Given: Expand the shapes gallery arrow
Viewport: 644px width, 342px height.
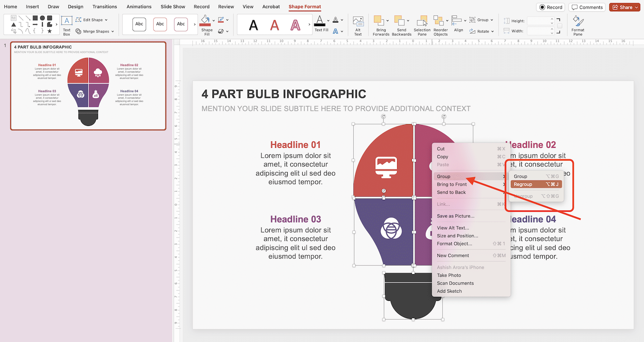Looking at the screenshot, I should click(56, 24).
